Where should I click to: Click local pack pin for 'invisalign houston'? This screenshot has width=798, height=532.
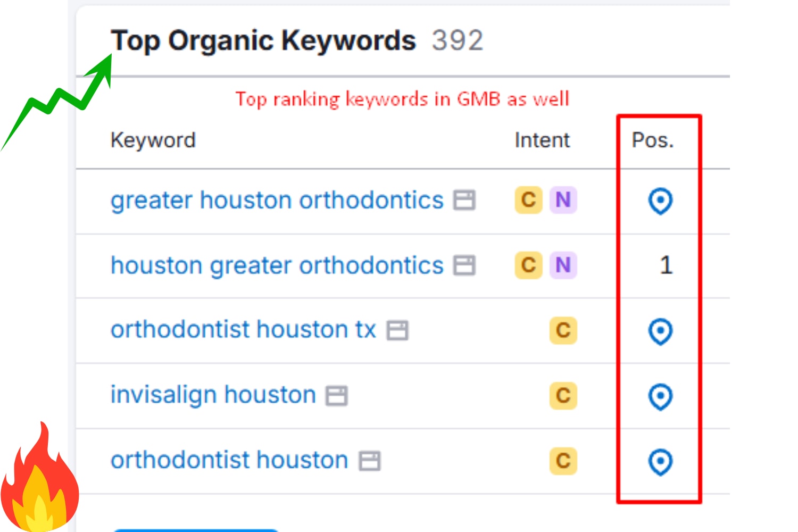pyautogui.click(x=660, y=396)
